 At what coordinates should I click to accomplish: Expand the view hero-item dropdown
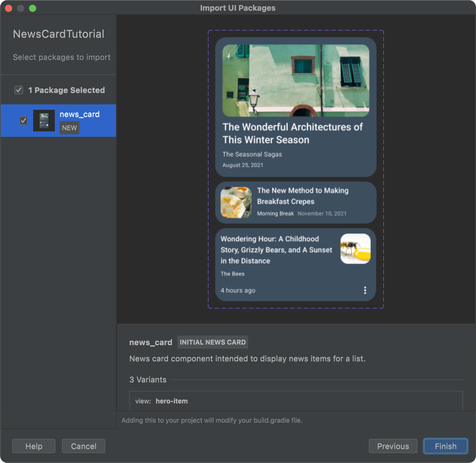296,401
